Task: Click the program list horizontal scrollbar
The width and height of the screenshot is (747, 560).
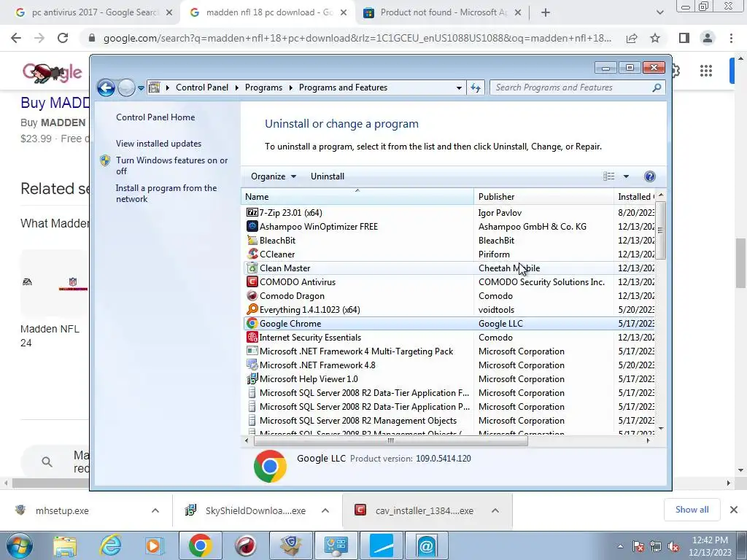Action: click(391, 441)
